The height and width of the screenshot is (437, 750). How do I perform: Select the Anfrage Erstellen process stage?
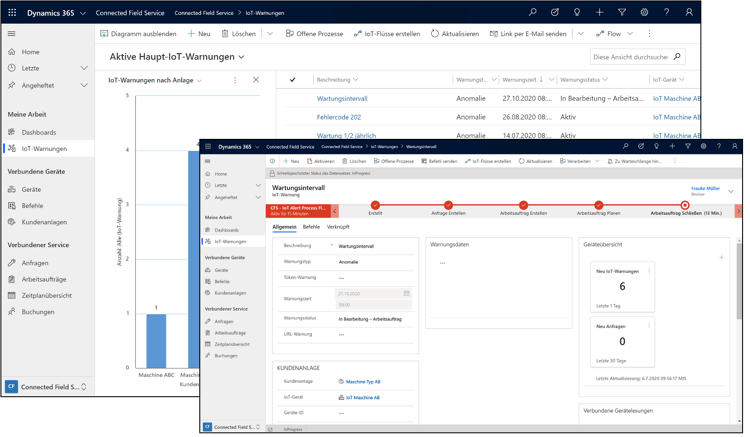[448, 206]
